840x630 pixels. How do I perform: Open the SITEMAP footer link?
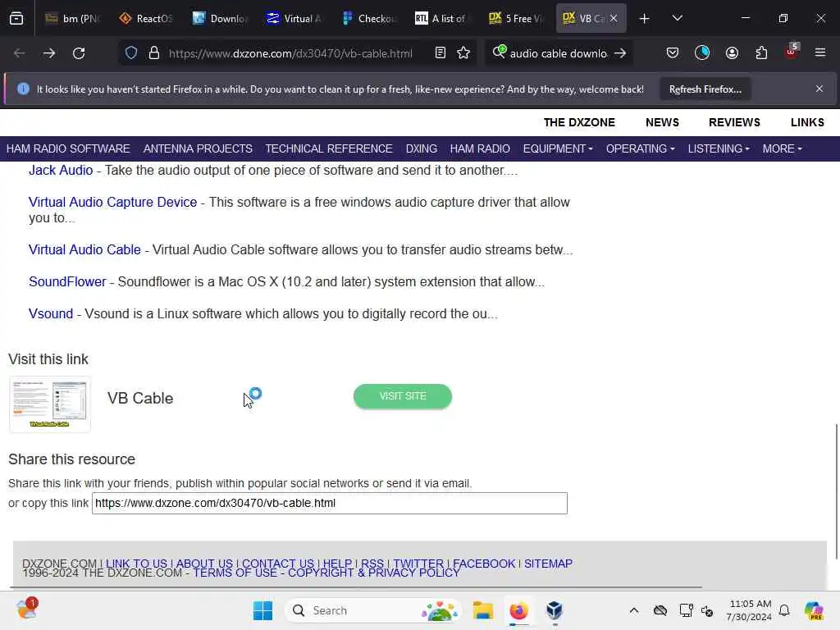coord(548,564)
